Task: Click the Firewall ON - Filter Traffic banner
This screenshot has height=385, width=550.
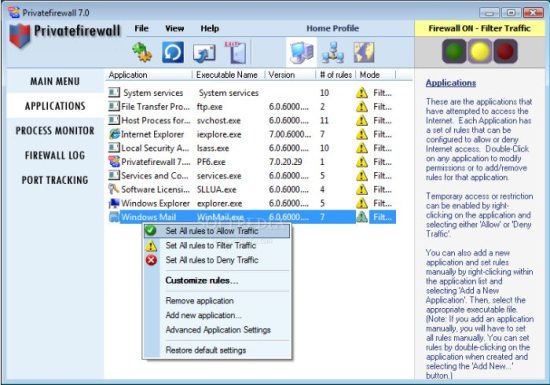Action: pyautogui.click(x=479, y=28)
